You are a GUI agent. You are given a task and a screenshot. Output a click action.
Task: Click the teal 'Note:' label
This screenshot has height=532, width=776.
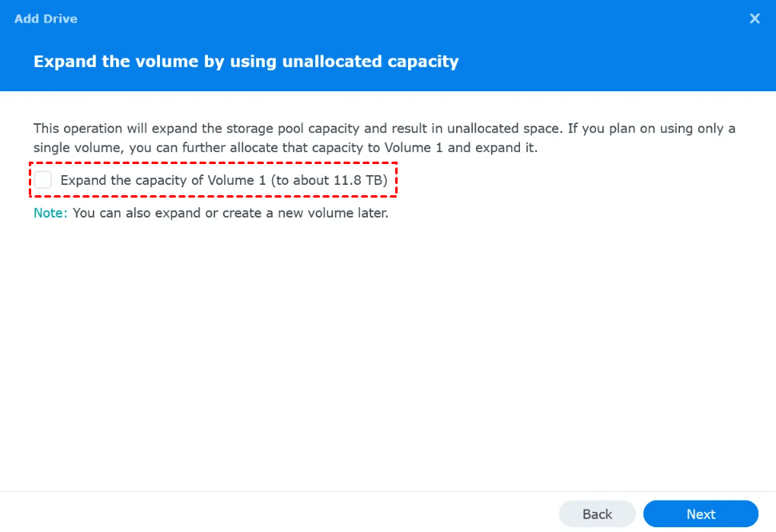50,214
